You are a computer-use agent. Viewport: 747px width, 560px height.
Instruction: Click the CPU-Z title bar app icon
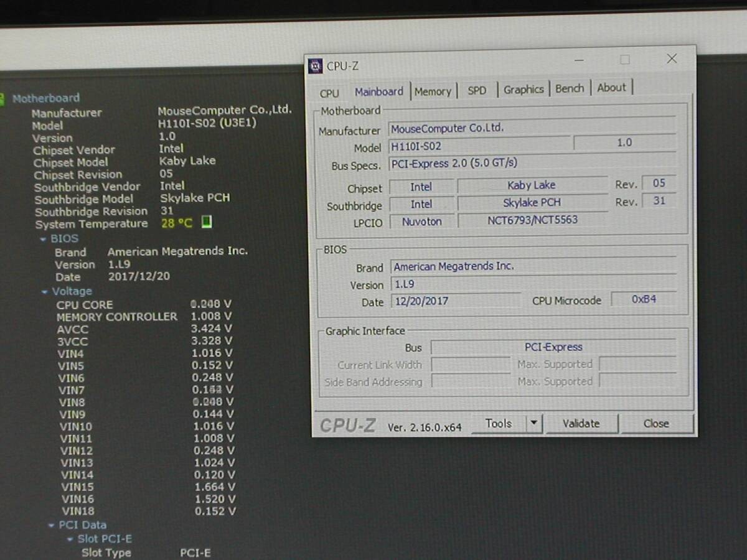[x=316, y=65]
